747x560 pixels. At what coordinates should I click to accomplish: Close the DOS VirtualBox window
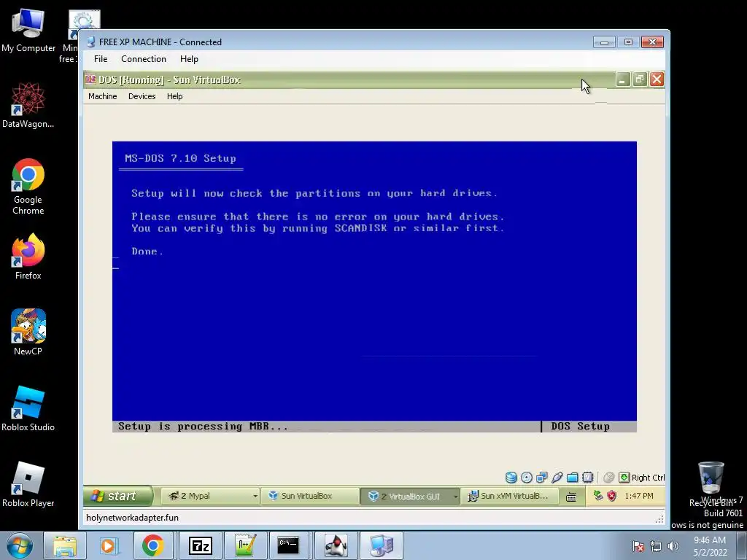pos(657,79)
